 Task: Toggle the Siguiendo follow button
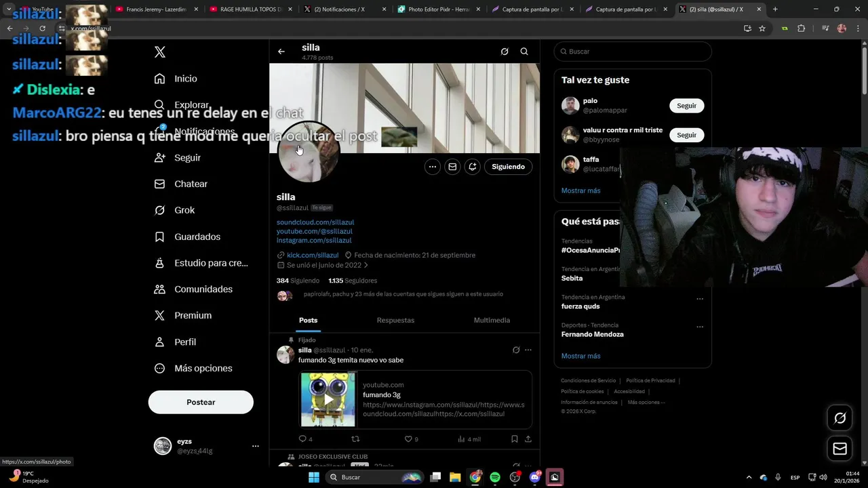click(x=509, y=167)
